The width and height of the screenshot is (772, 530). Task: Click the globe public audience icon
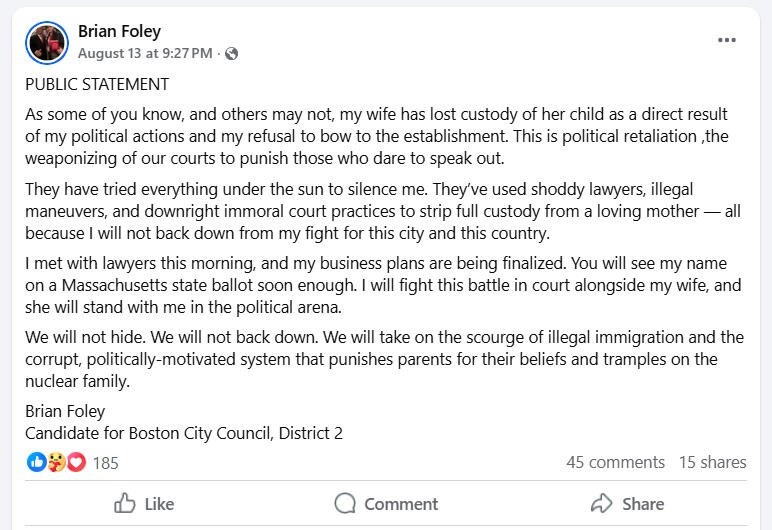click(x=231, y=54)
